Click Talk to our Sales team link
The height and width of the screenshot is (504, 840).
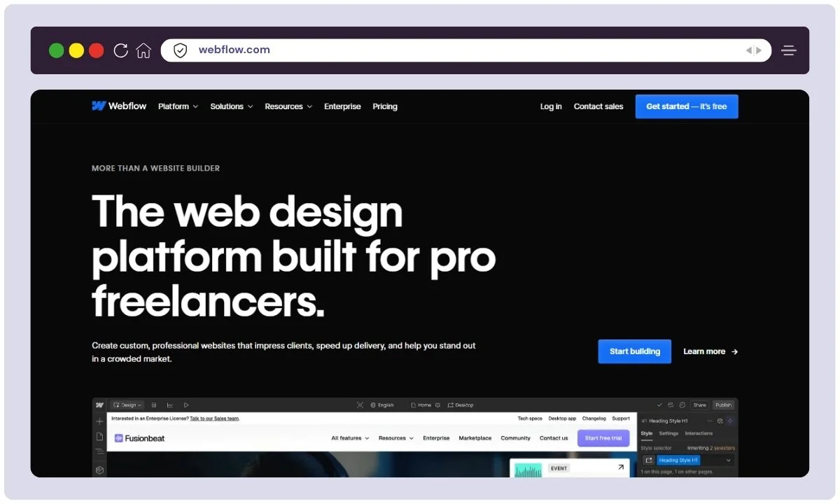point(215,419)
